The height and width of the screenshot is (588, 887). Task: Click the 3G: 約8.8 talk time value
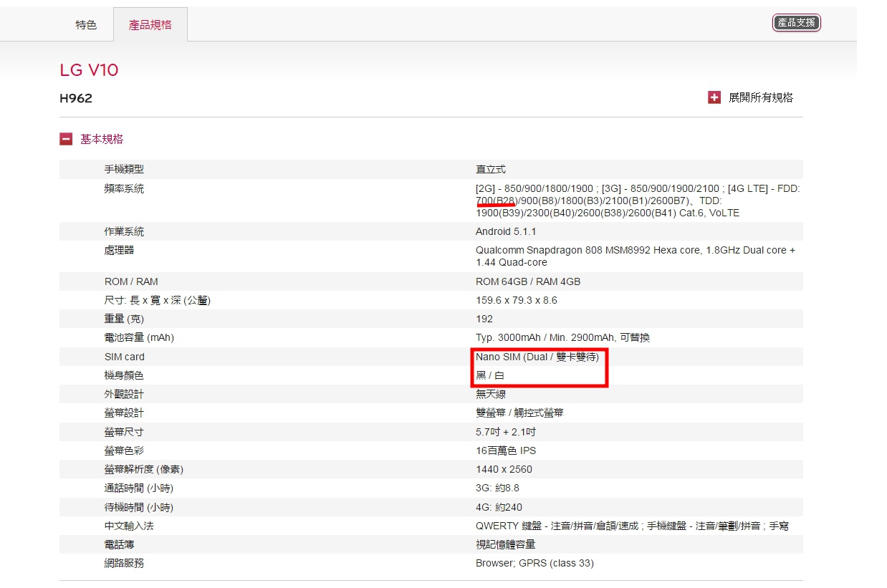tap(497, 488)
